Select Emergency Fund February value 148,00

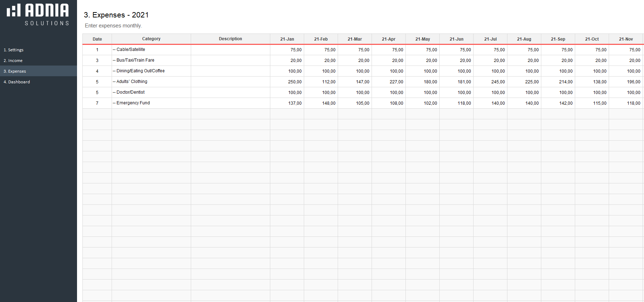pyautogui.click(x=321, y=103)
